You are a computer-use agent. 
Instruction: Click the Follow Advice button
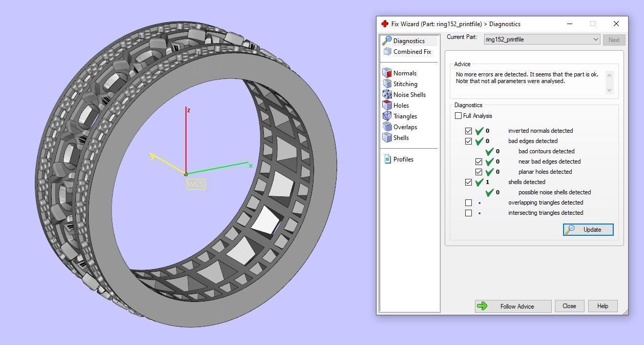pos(513,307)
